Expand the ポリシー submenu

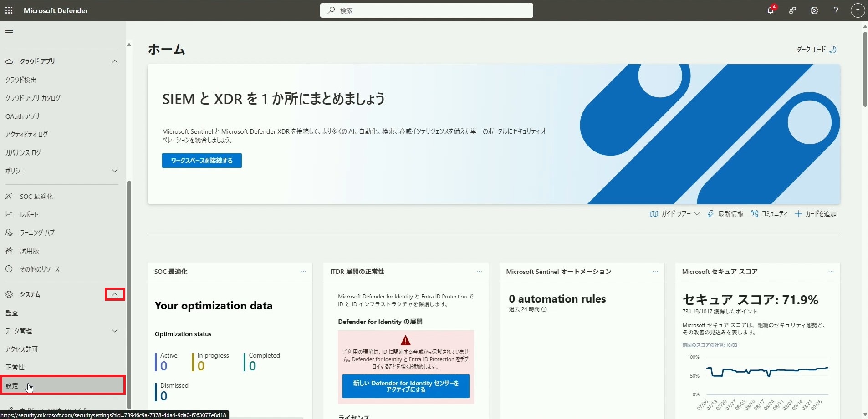tap(115, 171)
